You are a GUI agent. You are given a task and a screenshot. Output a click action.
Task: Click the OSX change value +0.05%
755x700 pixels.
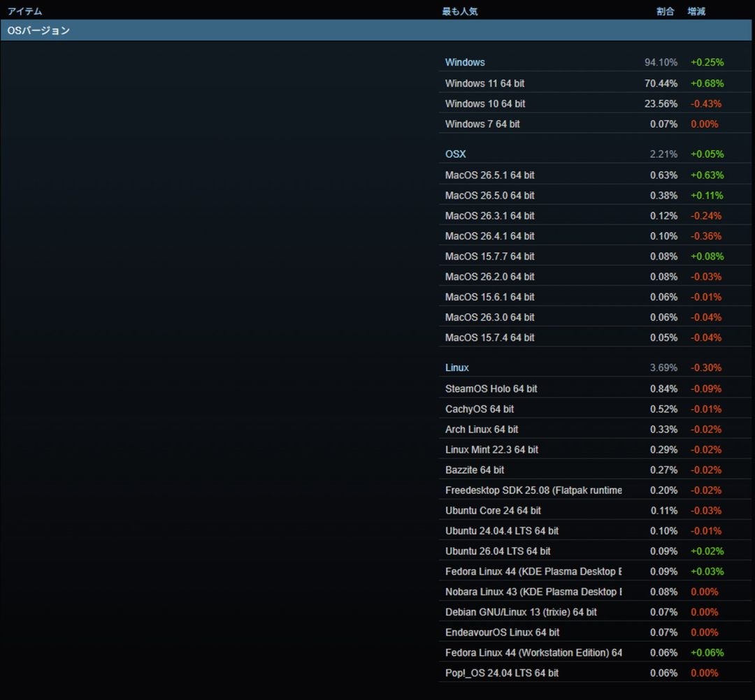(707, 154)
